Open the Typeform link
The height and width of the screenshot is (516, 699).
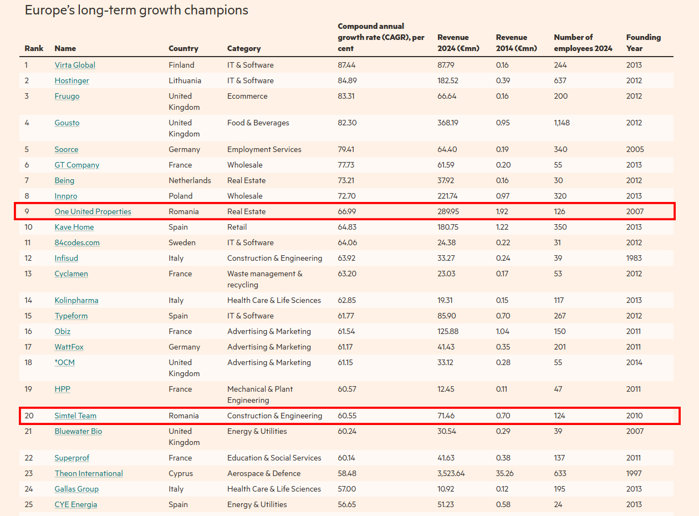point(72,316)
